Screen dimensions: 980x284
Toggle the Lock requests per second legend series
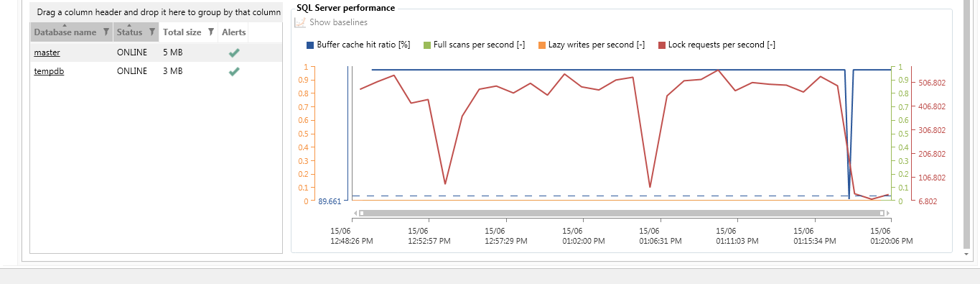click(717, 45)
